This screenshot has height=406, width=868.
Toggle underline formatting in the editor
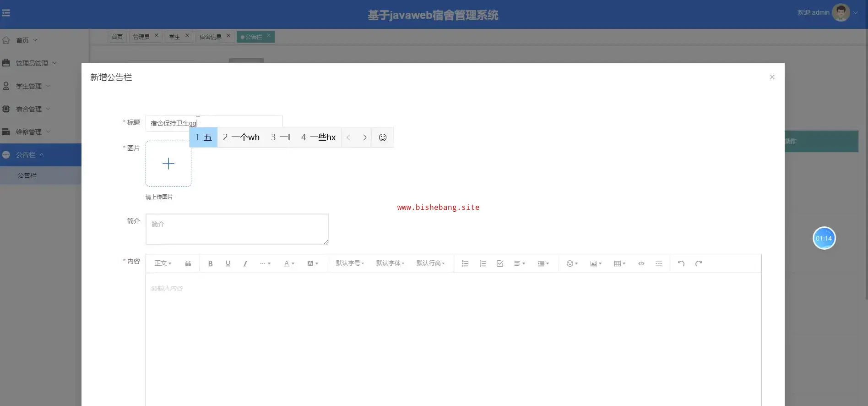[x=228, y=263]
